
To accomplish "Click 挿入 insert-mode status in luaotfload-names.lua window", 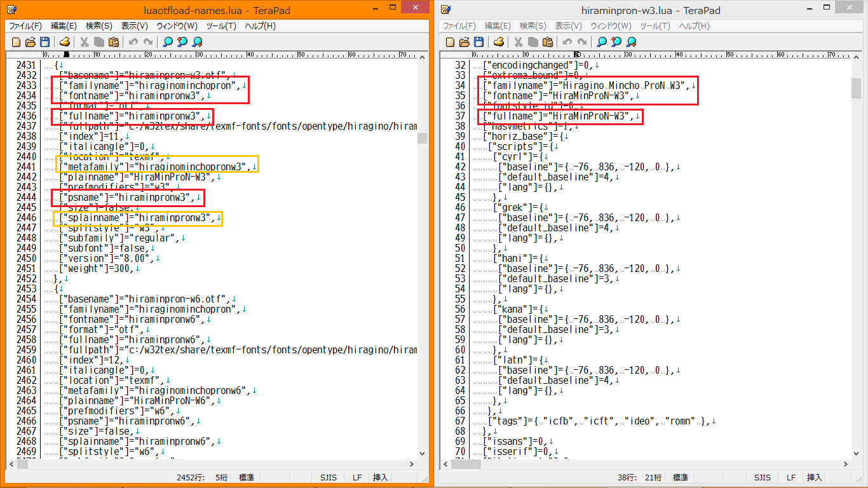I will point(380,477).
